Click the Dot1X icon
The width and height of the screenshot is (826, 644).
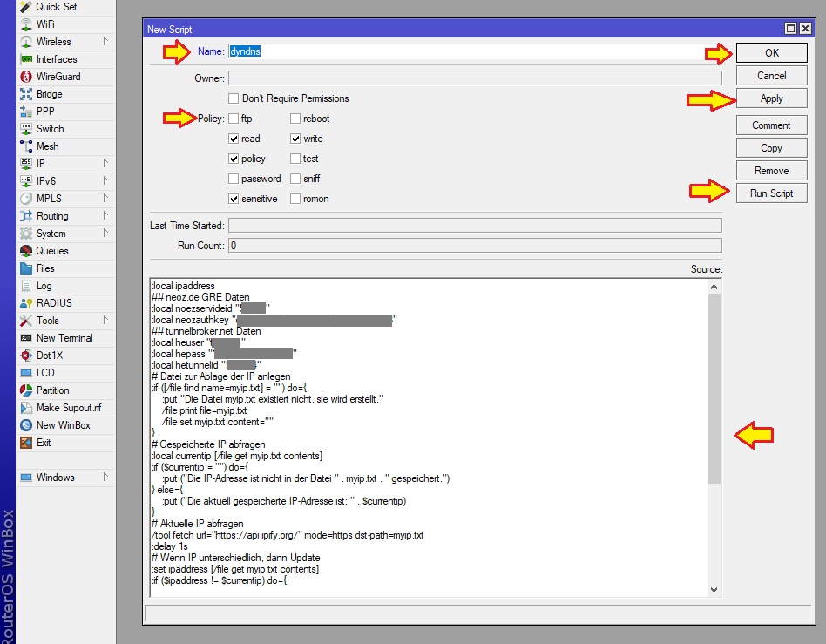(26, 356)
